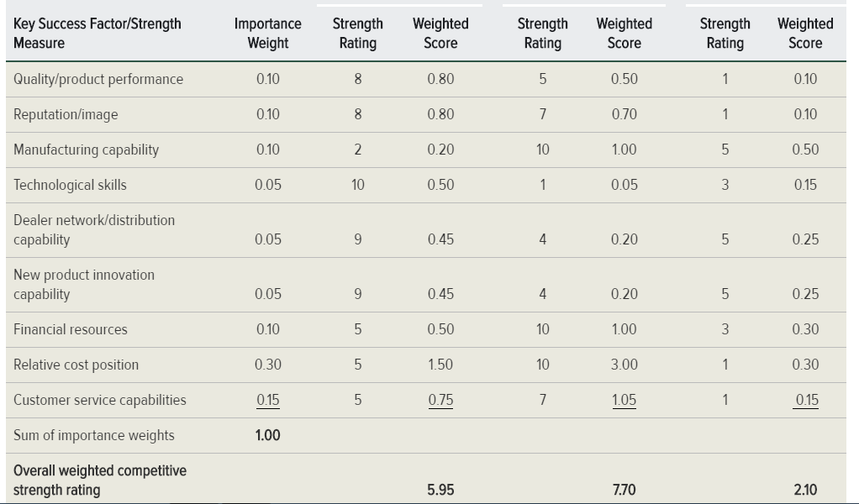Click the 0.30 importance weight cell
The height and width of the screenshot is (504, 859).
click(x=268, y=365)
